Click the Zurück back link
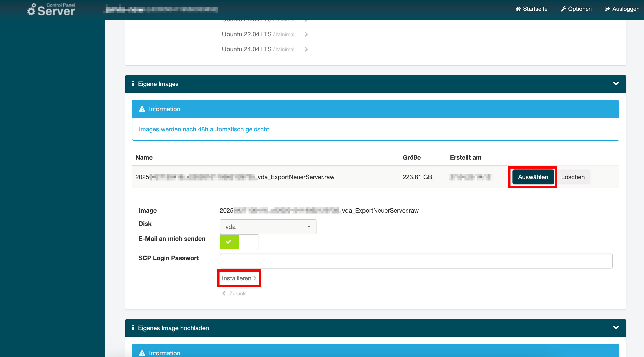This screenshot has height=357, width=644. coord(234,293)
